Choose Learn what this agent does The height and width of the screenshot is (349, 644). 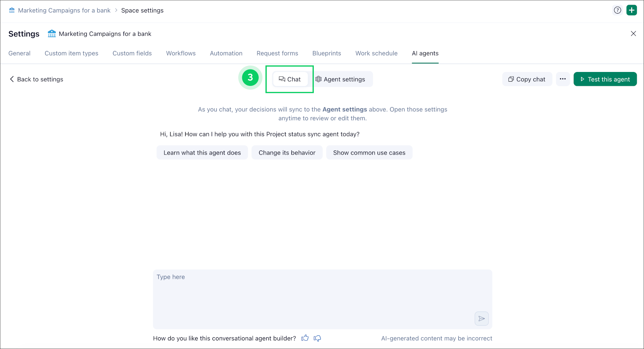(202, 152)
